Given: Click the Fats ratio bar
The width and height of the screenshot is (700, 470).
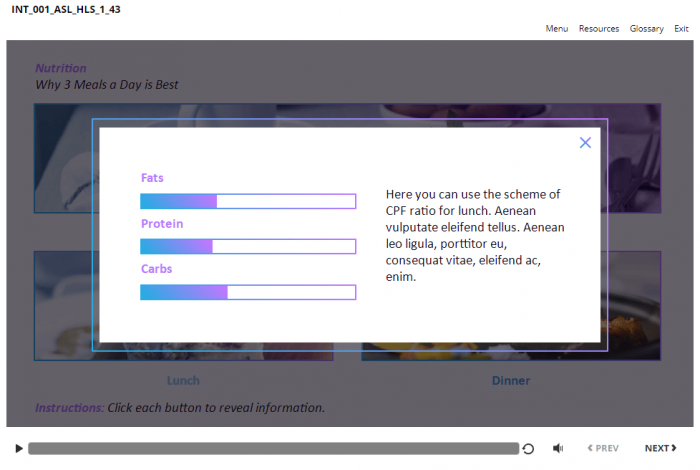Looking at the screenshot, I should pos(248,201).
